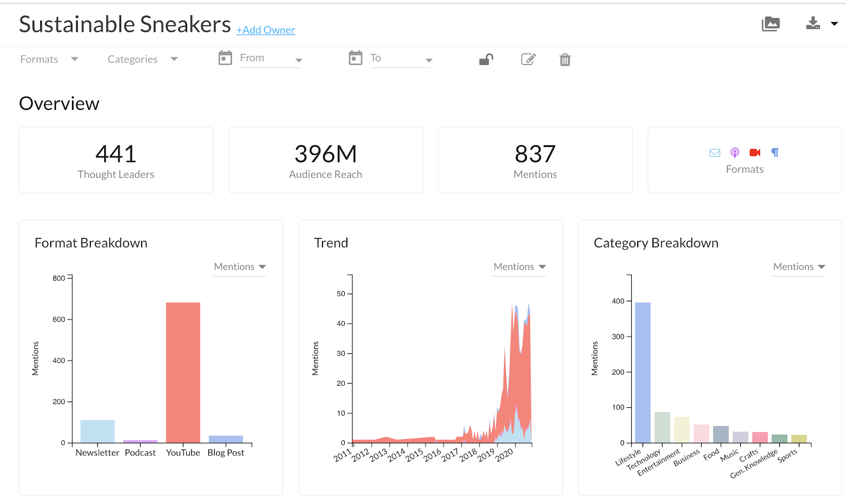Screen dimensions: 846x504
Task: Click the Blog Post axis label
Action: 226,453
